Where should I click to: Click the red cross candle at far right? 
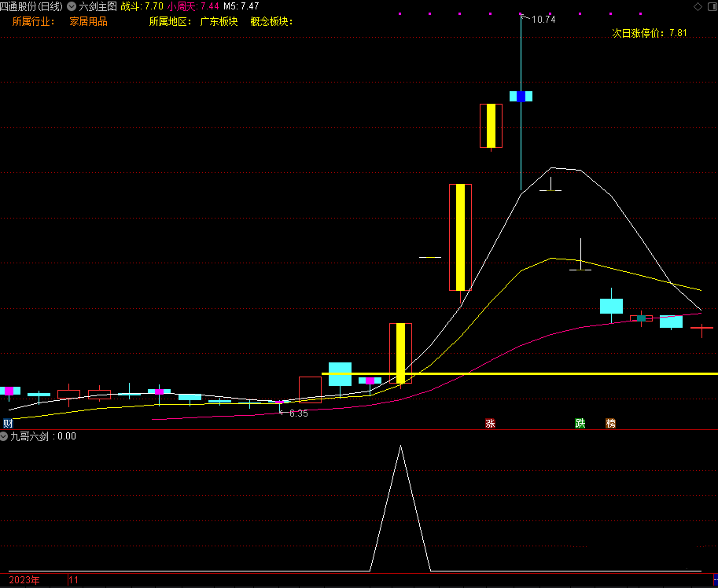(701, 326)
